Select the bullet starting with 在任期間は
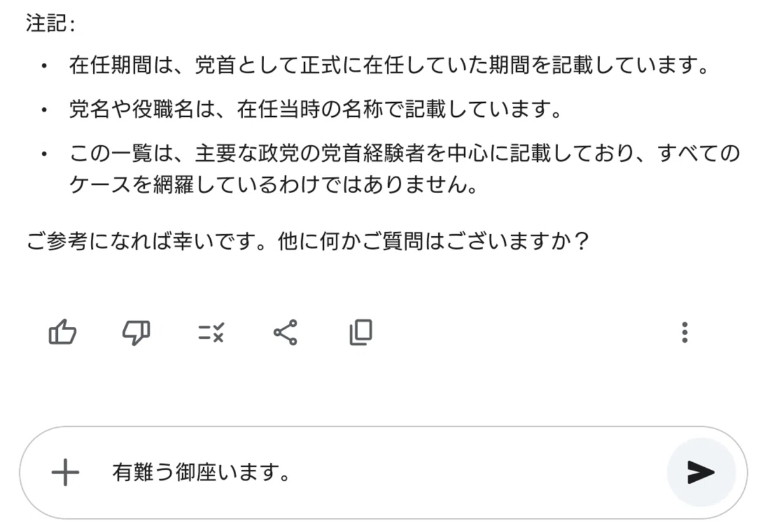The width and height of the screenshot is (762, 532). pos(388,67)
